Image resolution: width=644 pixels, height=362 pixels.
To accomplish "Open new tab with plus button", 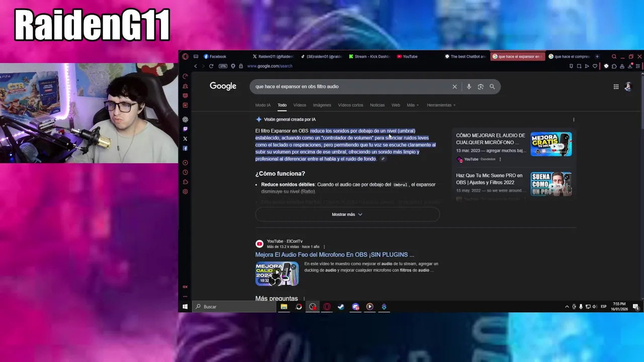I will coord(597,56).
